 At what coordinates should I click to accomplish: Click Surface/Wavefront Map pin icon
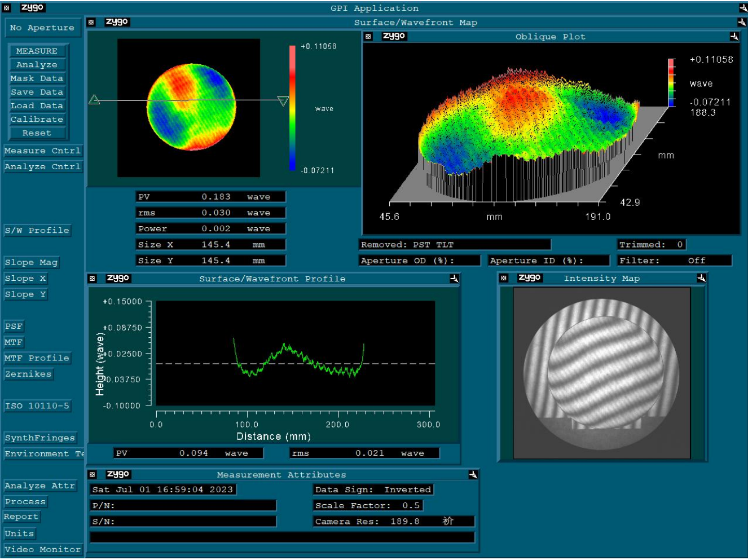[x=741, y=22]
